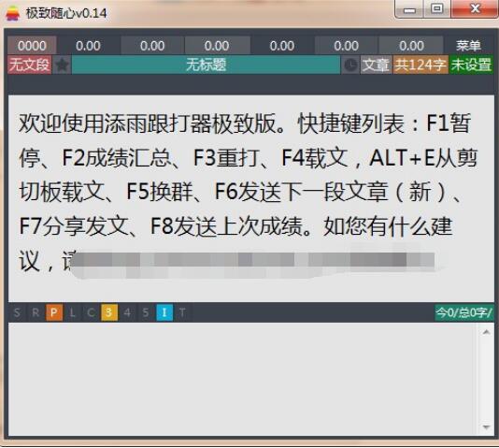Toggle the yellow 3 button
499x448 pixels.
click(x=109, y=312)
